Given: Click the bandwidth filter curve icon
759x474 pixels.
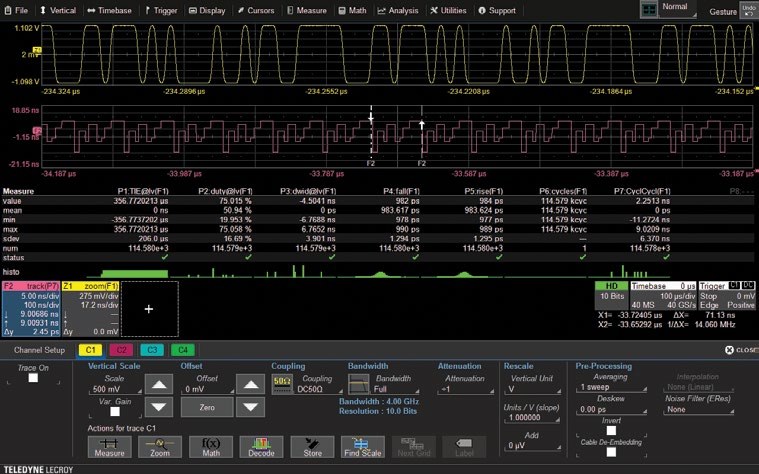Looking at the screenshot, I should (x=359, y=384).
